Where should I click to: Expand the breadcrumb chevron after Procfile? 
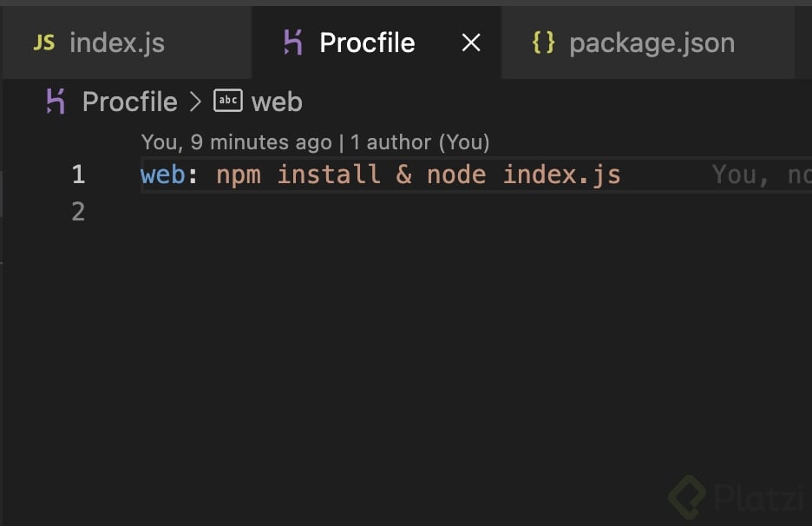(195, 102)
